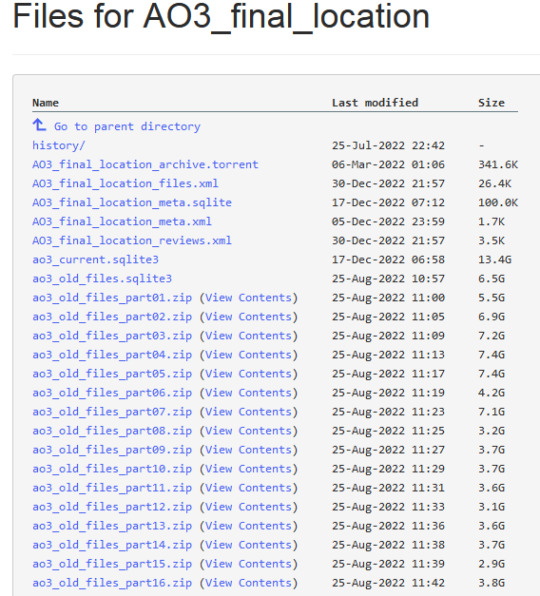The height and width of the screenshot is (596, 540).
Task: Download ao3_old_files.sqlite3 file
Action: pos(102,279)
